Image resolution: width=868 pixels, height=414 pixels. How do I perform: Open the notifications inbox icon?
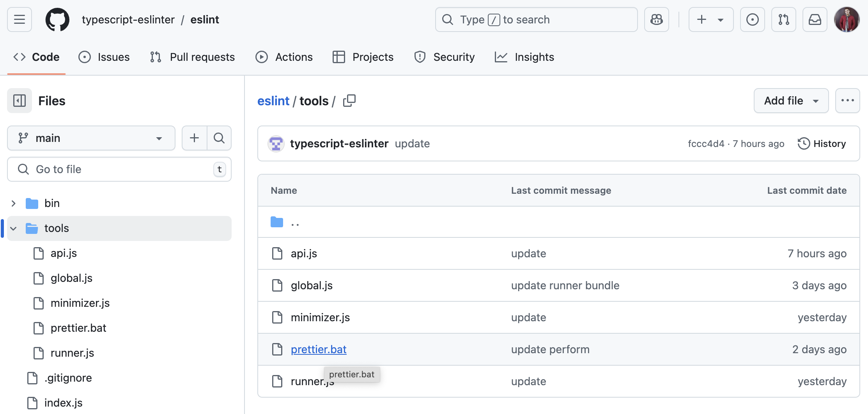point(815,19)
